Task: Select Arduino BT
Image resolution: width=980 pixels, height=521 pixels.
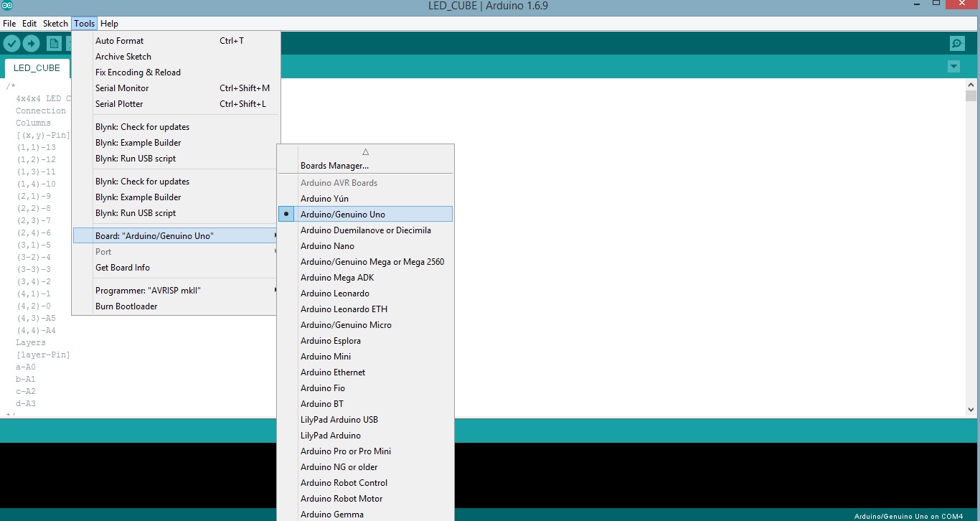Action: coord(366,404)
